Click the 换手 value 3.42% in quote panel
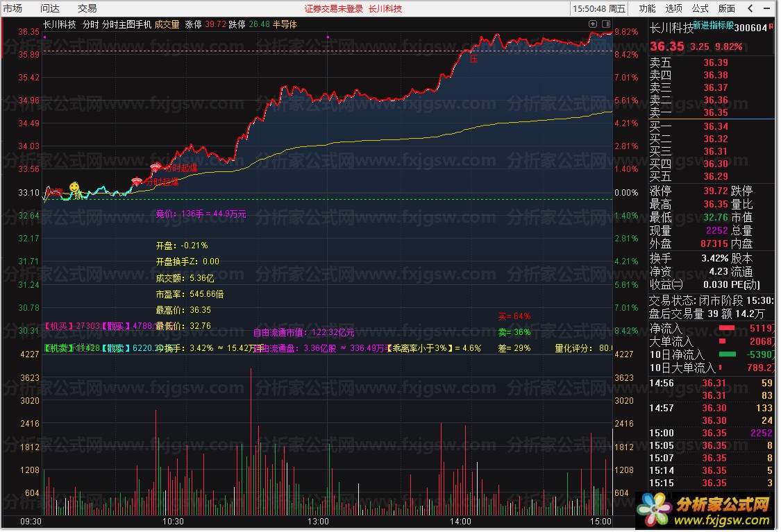 [x=715, y=258]
